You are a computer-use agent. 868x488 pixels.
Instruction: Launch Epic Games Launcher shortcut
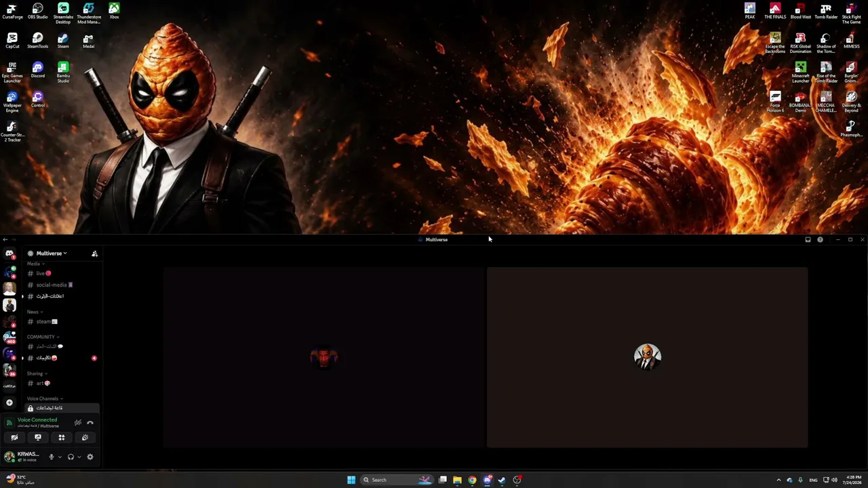click(x=12, y=73)
